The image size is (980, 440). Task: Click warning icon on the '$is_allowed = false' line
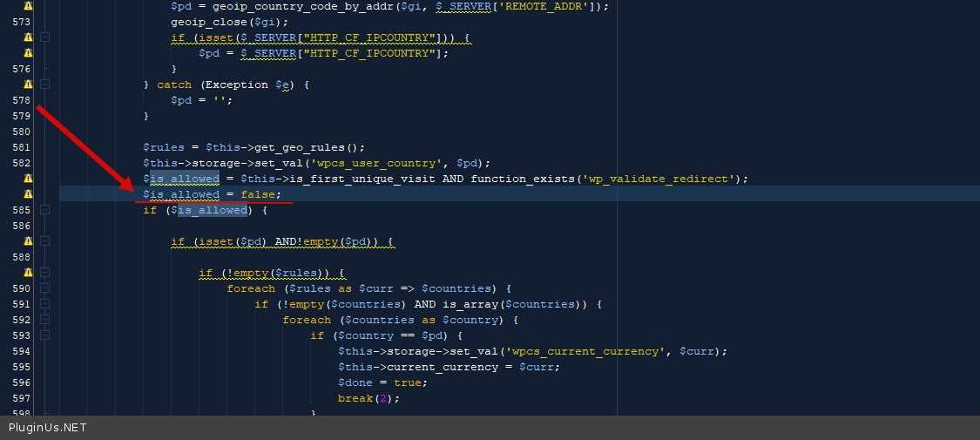[28, 194]
